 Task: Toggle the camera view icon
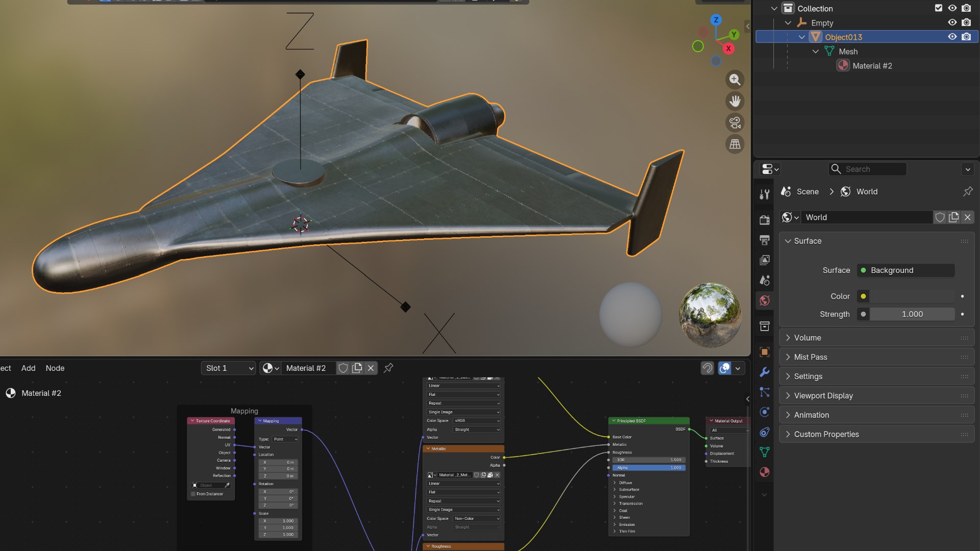tap(735, 122)
